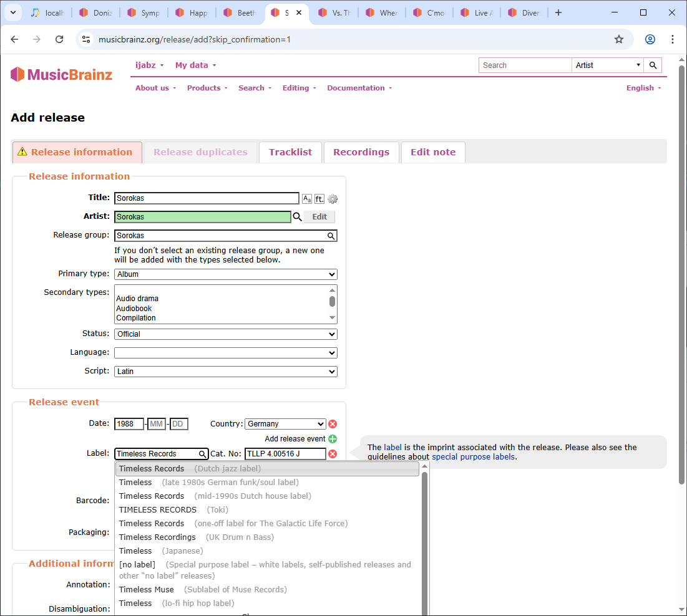Switch to the Edit note tab
The image size is (687, 616).
(433, 152)
